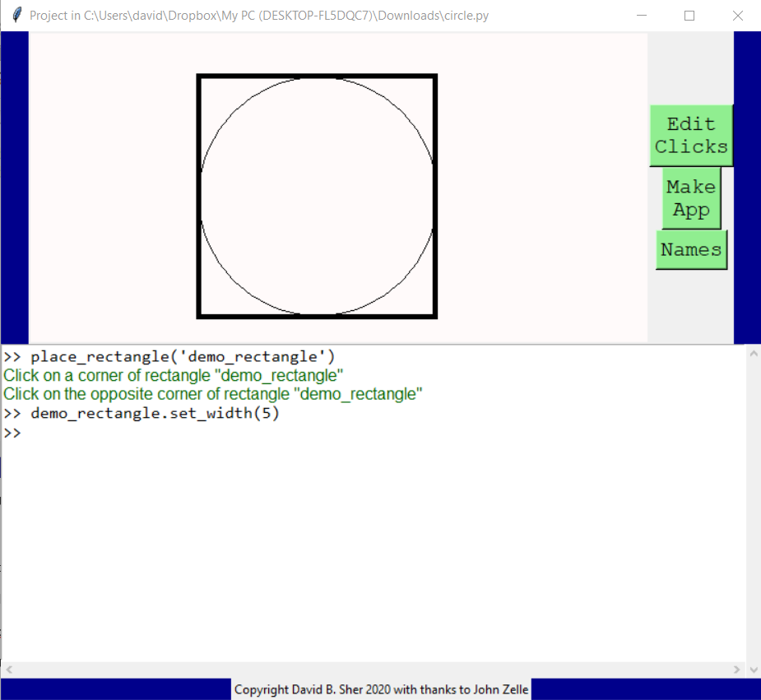Click the 'Click on the opposite corner' message

point(212,394)
